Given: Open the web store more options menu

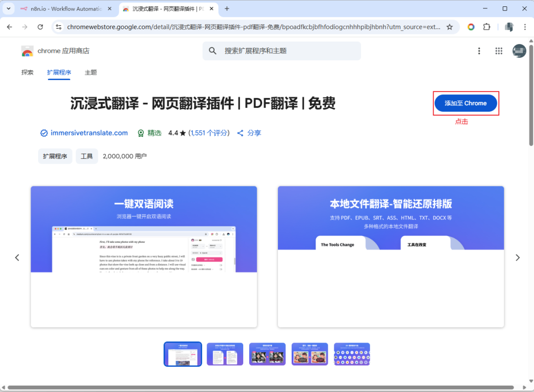Looking at the screenshot, I should [x=479, y=51].
